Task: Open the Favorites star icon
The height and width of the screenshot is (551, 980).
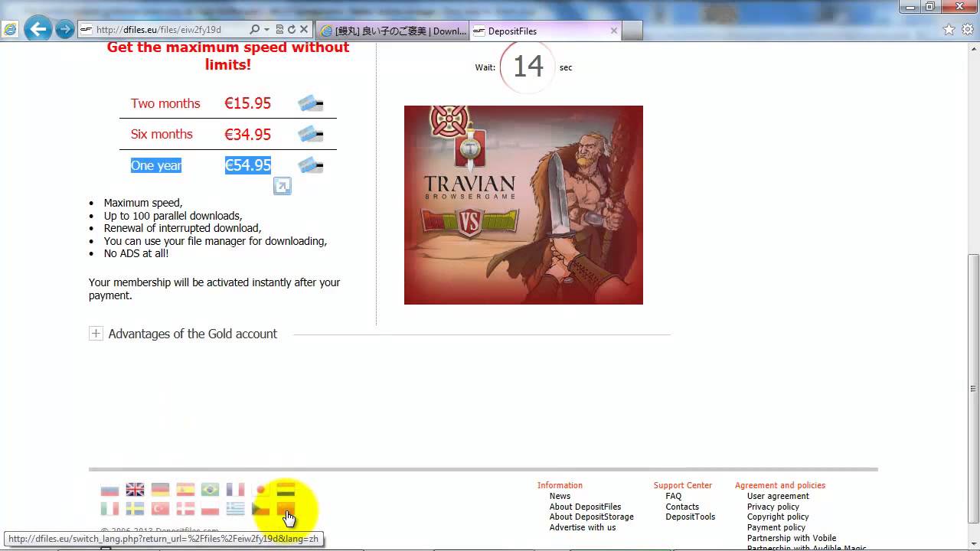Action: (x=949, y=30)
